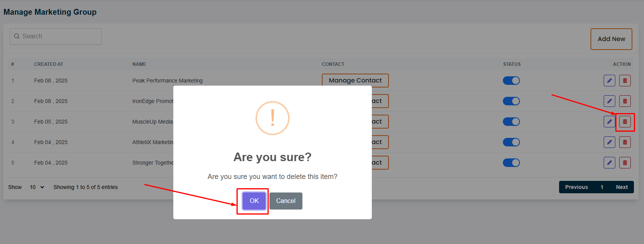Confirm deletion with OK button
Viewport: 644px width, 244px height.
(x=254, y=201)
